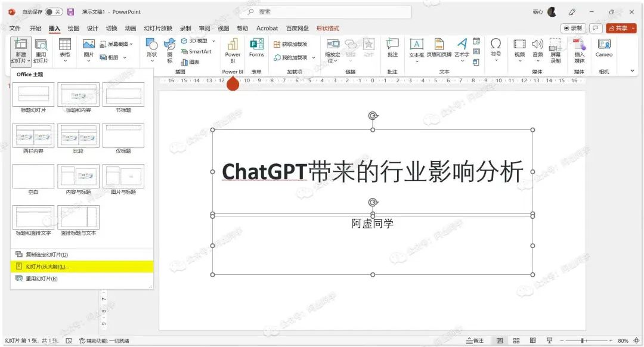The width and height of the screenshot is (644, 347).
Task: Collapse the ribbon with the chevron
Action: [632, 70]
